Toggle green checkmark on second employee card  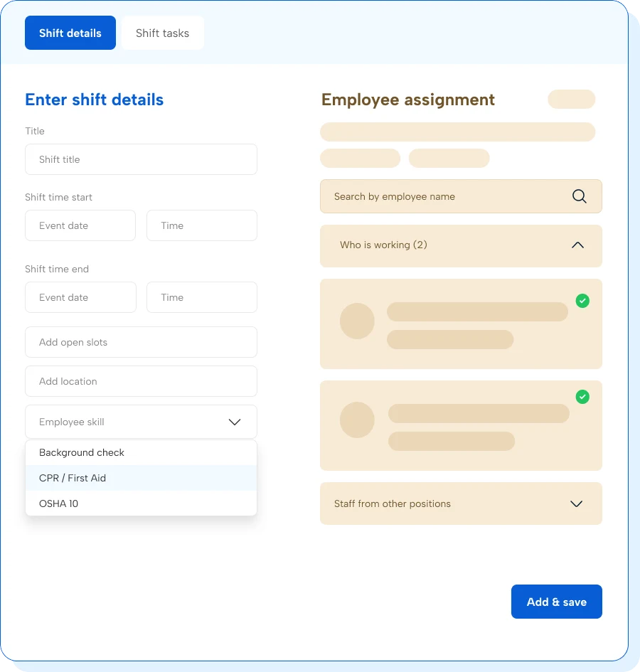(x=582, y=397)
